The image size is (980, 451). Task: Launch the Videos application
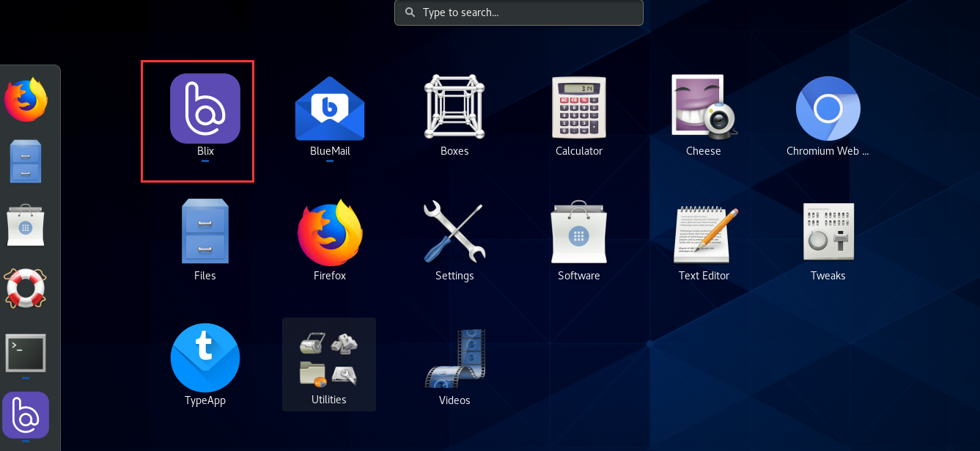click(x=456, y=359)
